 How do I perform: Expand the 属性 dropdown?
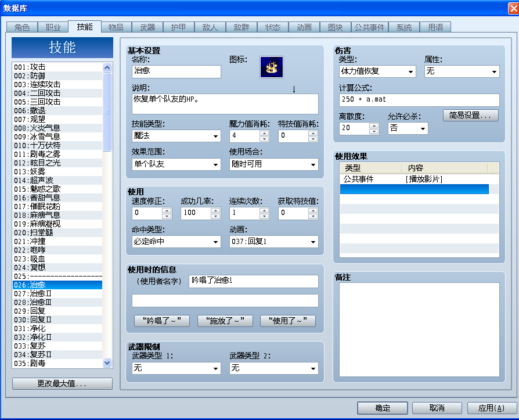pos(462,71)
